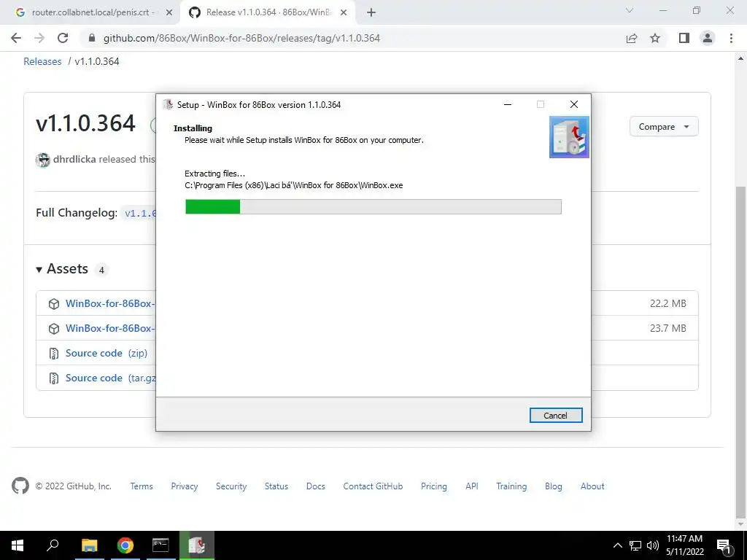The width and height of the screenshot is (747, 560).
Task: Reload the GitHub release page
Action: tap(63, 38)
